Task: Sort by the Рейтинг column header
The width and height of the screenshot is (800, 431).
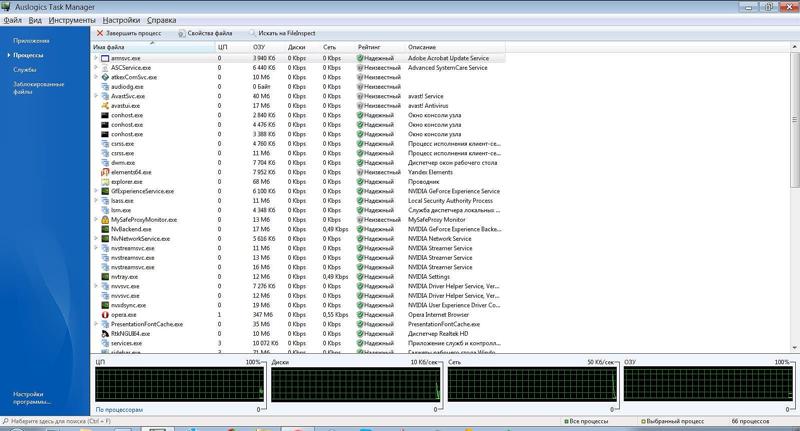Action: tap(380, 47)
